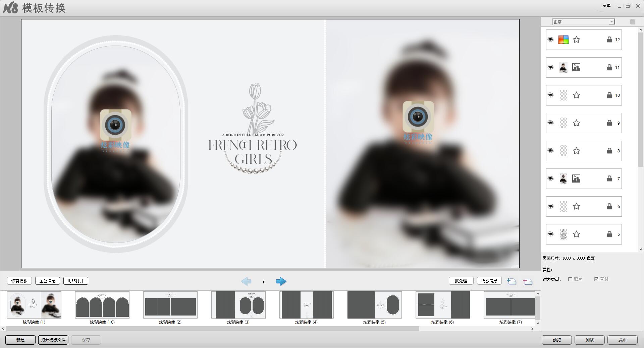Image resolution: width=644 pixels, height=348 pixels.
Task: Hide layer 9 using its eye icon
Action: click(550, 123)
